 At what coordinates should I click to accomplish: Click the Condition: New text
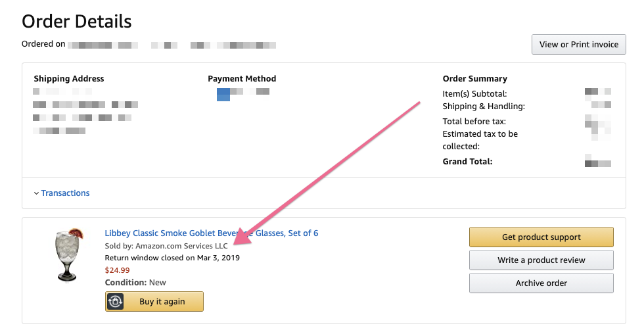coord(135,283)
